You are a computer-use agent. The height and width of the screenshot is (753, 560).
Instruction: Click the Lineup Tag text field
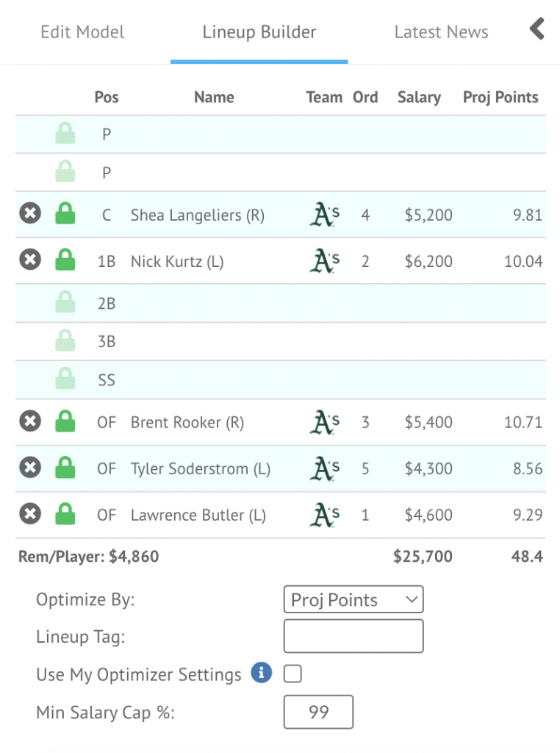coord(353,636)
